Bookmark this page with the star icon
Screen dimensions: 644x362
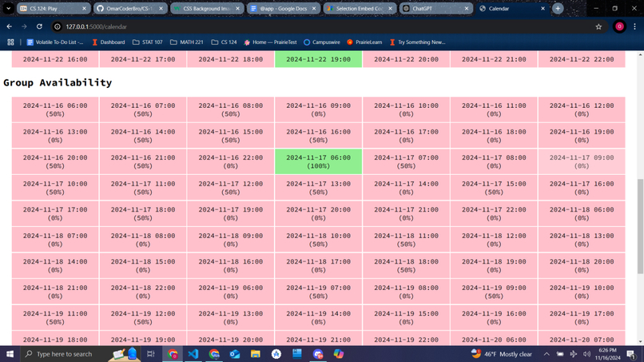click(x=598, y=26)
